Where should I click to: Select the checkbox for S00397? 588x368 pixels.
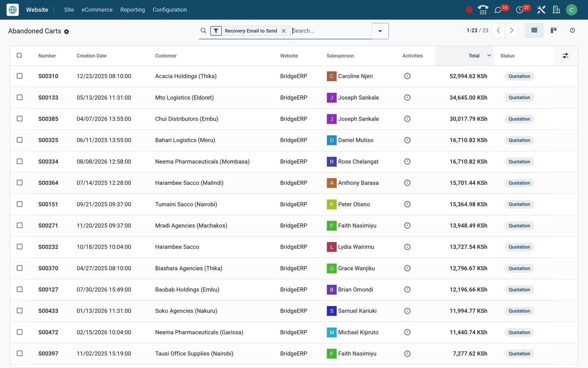19,354
